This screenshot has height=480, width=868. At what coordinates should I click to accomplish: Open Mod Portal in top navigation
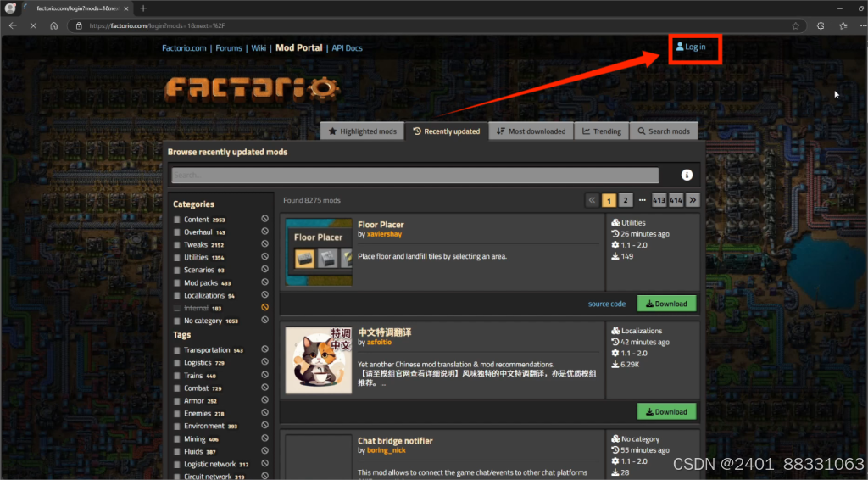pyautogui.click(x=299, y=47)
